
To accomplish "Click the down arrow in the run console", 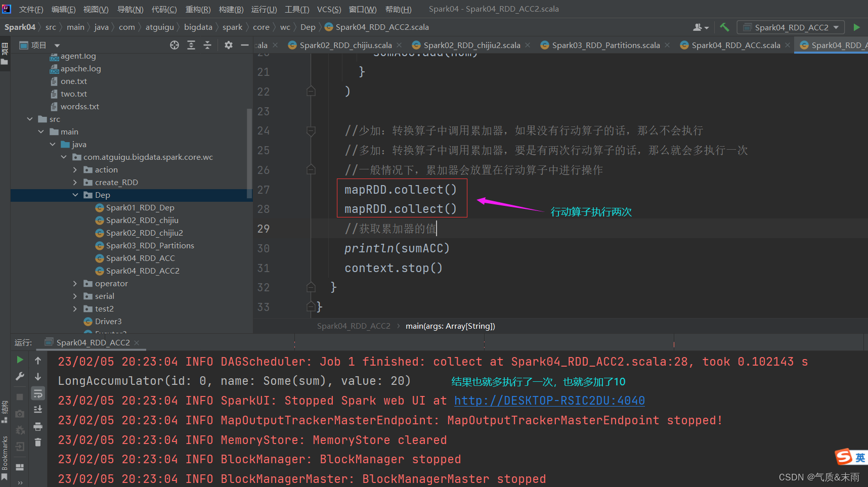I will click(38, 377).
